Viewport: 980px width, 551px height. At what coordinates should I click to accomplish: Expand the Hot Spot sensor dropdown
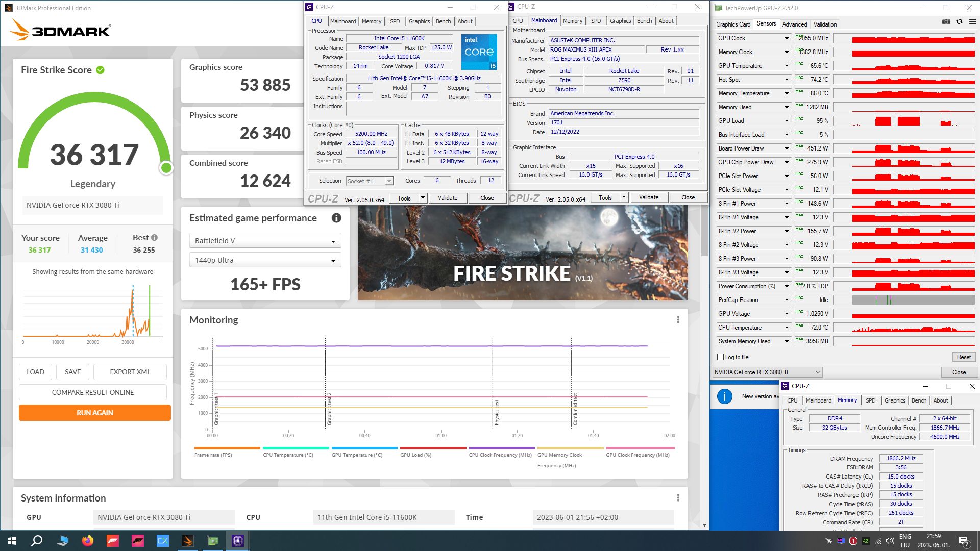pyautogui.click(x=787, y=80)
